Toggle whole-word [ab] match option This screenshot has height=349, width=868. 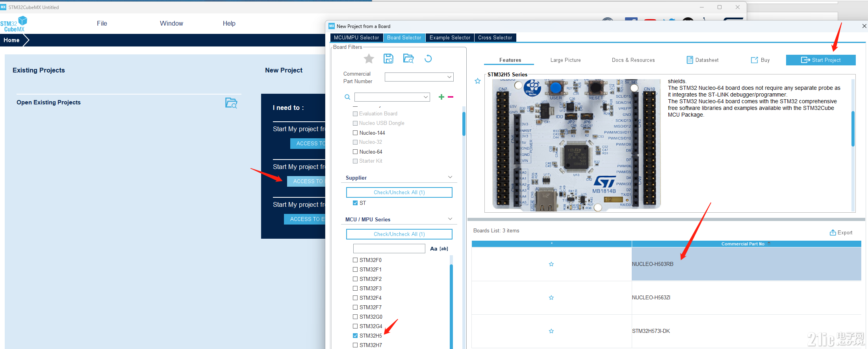[x=444, y=249]
